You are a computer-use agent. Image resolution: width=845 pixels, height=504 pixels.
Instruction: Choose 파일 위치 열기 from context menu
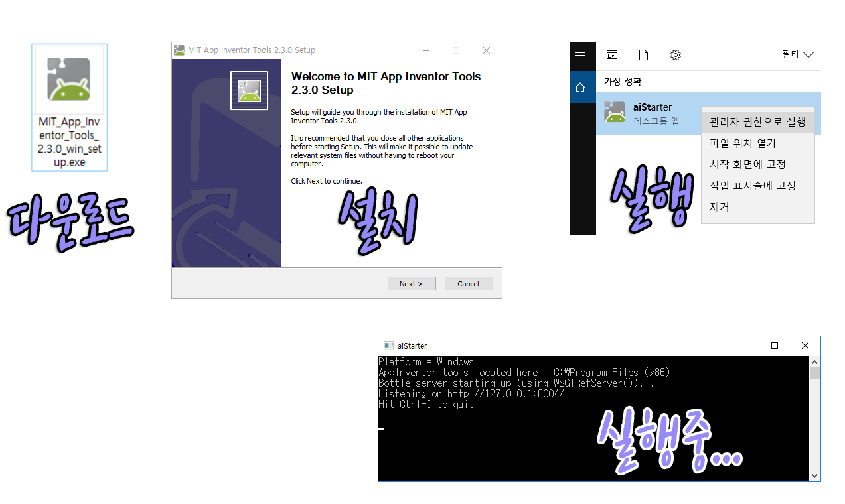coord(757,143)
